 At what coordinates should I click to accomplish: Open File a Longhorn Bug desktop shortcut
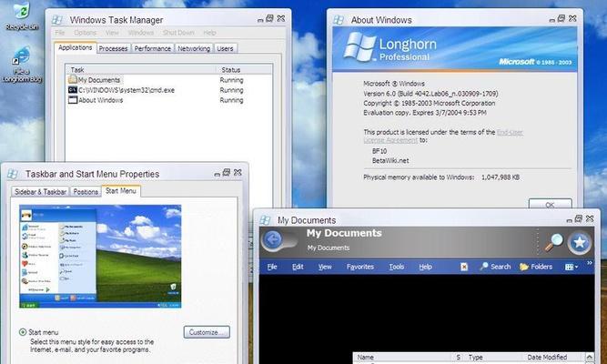pyautogui.click(x=22, y=65)
